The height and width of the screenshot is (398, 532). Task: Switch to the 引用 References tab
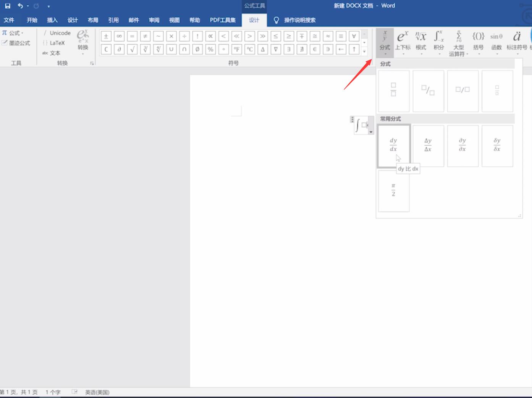(113, 20)
